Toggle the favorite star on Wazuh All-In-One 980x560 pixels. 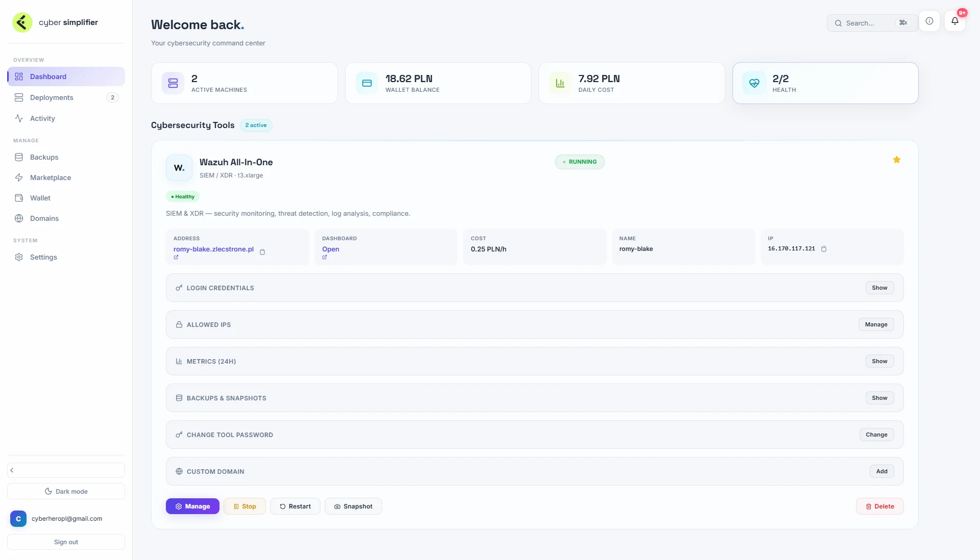(x=897, y=160)
